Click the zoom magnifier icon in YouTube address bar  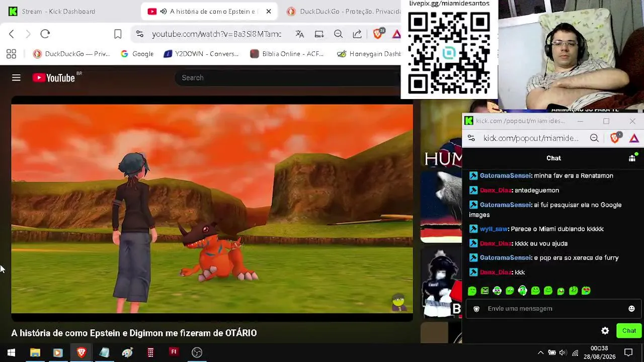338,34
